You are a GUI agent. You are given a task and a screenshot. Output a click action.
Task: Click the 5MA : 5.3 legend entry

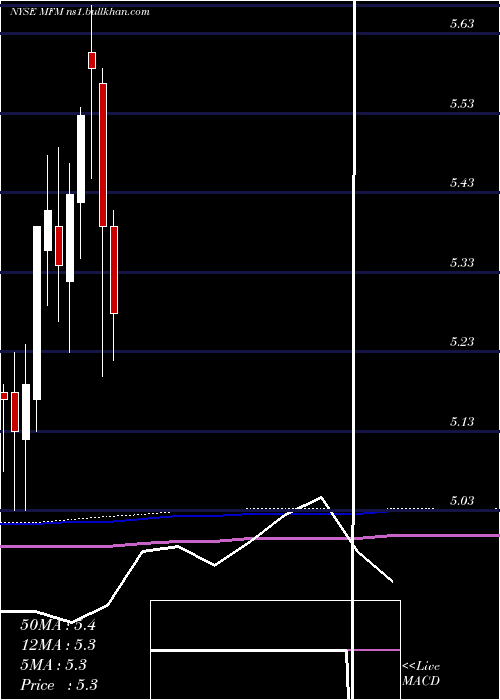pyautogui.click(x=54, y=665)
